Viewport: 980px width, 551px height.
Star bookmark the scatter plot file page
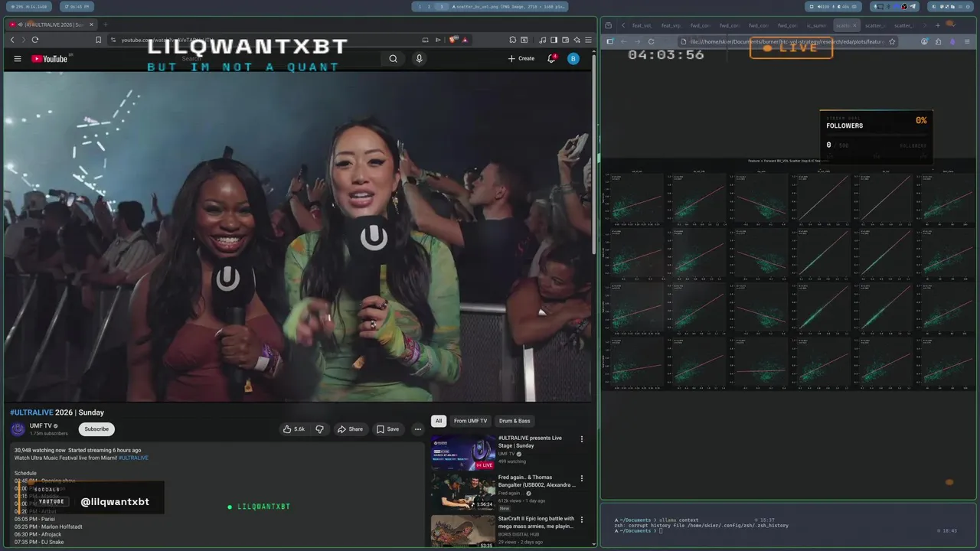pyautogui.click(x=892, y=42)
